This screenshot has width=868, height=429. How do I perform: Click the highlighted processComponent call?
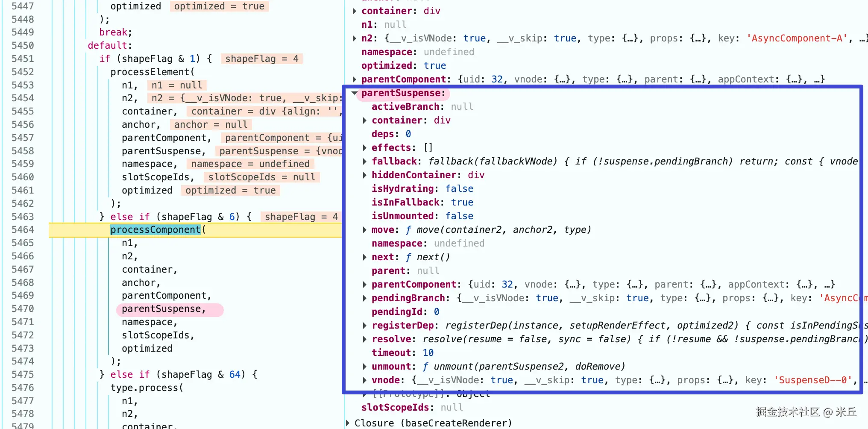point(155,230)
